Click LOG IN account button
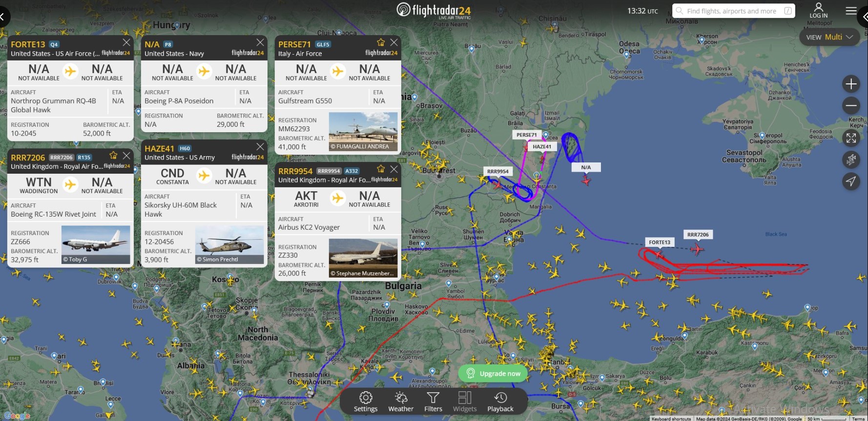 pyautogui.click(x=819, y=11)
